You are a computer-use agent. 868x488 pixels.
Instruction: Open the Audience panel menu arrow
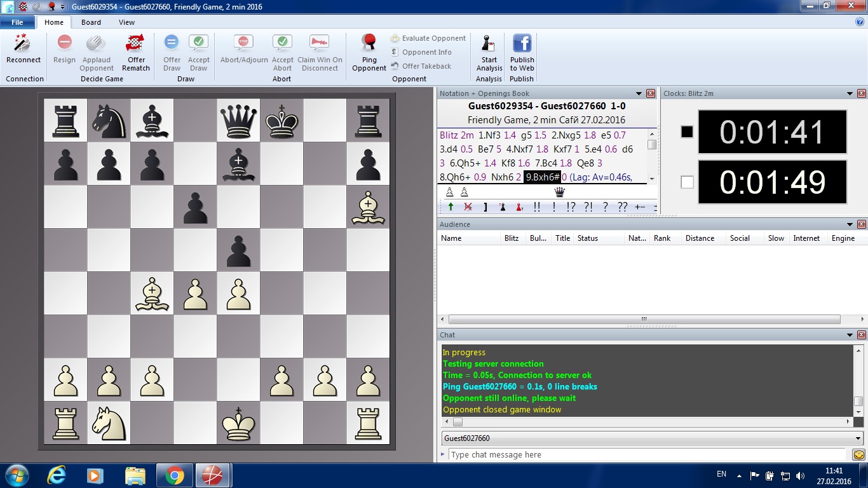(x=850, y=224)
